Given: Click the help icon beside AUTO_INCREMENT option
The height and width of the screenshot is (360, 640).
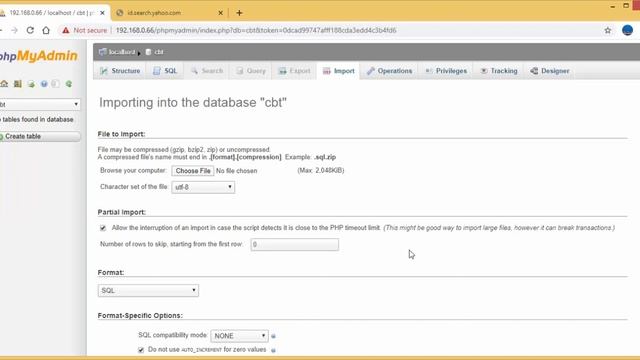Looking at the screenshot, I should click(273, 350).
